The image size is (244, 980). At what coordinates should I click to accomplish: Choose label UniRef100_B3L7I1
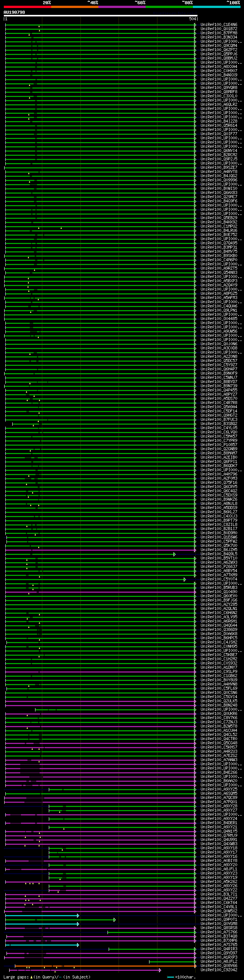pos(219,894)
